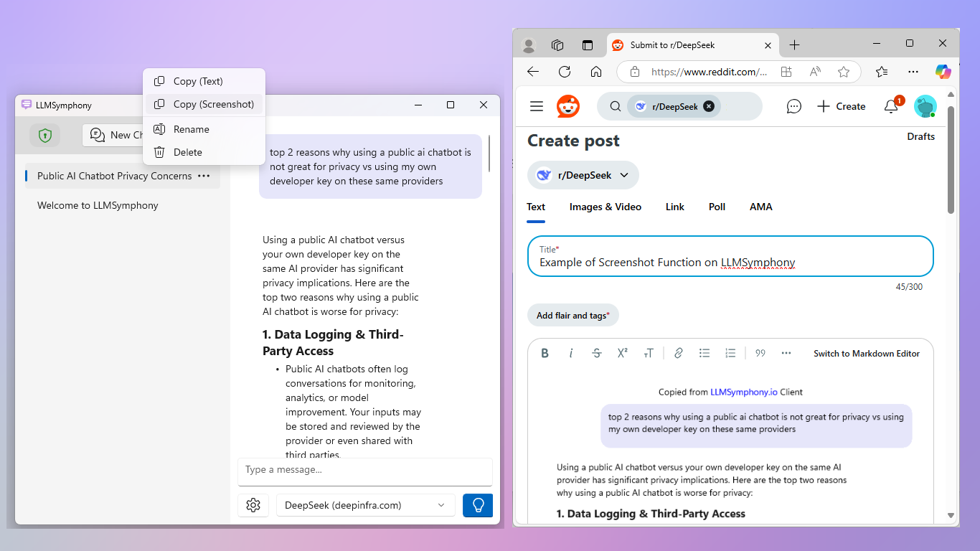Image resolution: width=980 pixels, height=551 pixels.
Task: Switch to AMA post tab
Action: click(761, 207)
